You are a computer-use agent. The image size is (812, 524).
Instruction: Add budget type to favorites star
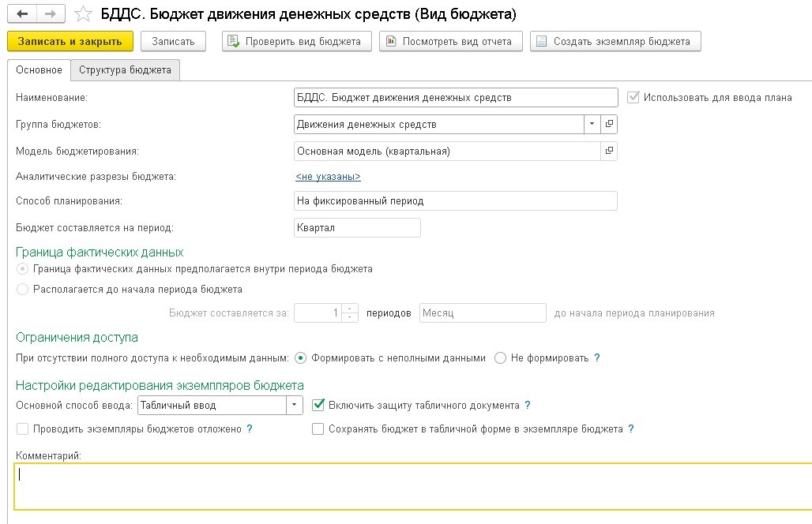coord(81,14)
